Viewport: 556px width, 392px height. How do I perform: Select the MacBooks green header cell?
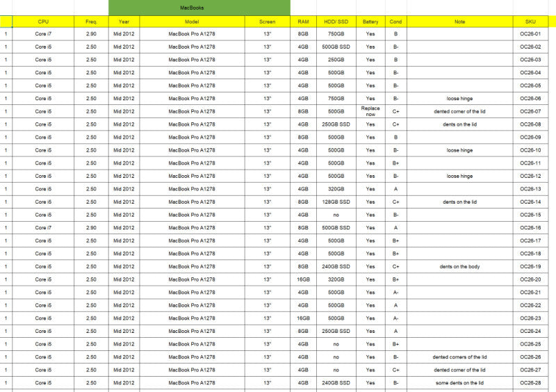coord(199,8)
